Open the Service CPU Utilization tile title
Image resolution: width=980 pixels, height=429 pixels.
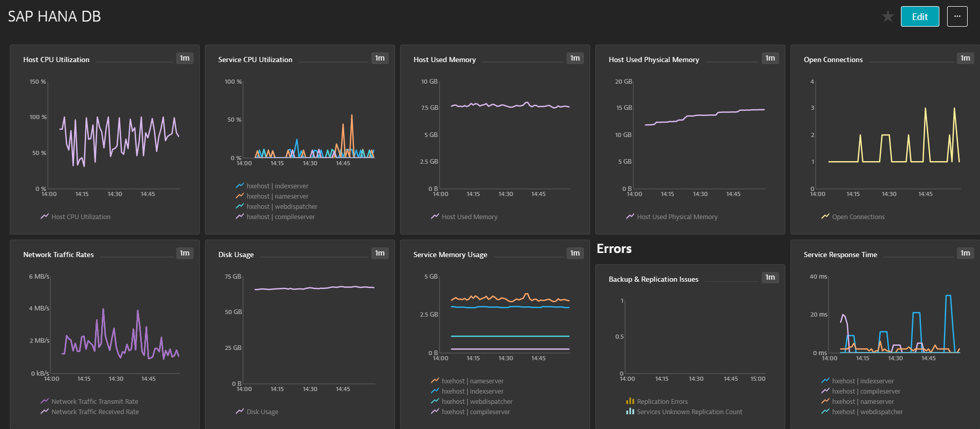[x=255, y=60]
